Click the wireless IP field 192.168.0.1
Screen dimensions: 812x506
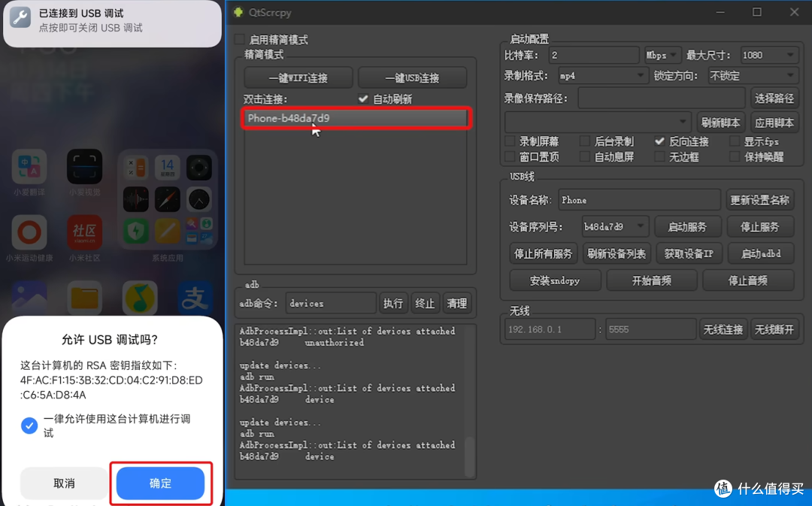[550, 329]
